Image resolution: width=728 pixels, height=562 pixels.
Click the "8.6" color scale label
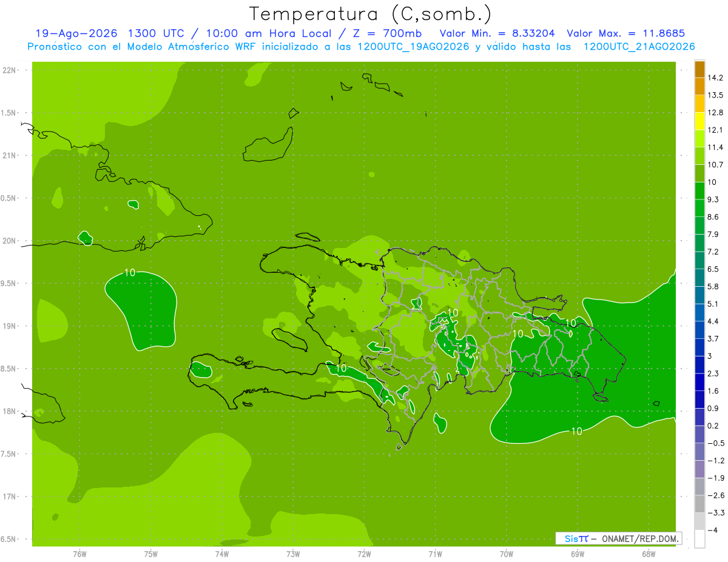[713, 217]
